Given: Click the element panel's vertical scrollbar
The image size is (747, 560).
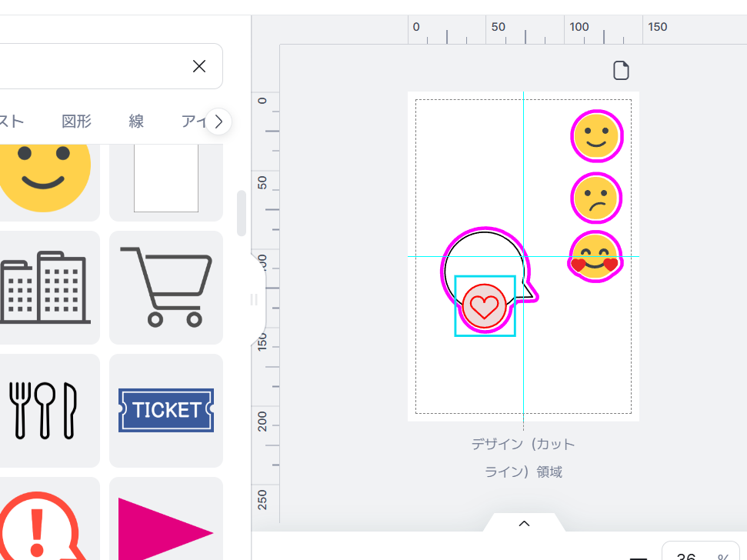Looking at the screenshot, I should [242, 213].
